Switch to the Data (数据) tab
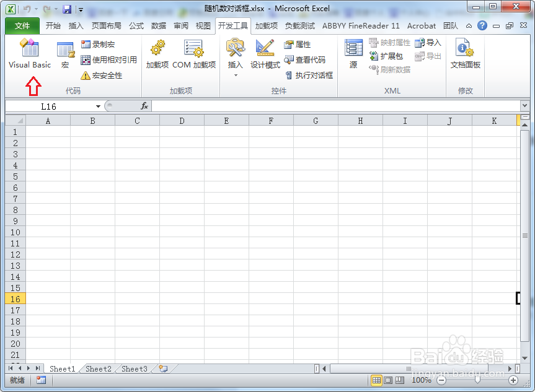 tap(158, 26)
